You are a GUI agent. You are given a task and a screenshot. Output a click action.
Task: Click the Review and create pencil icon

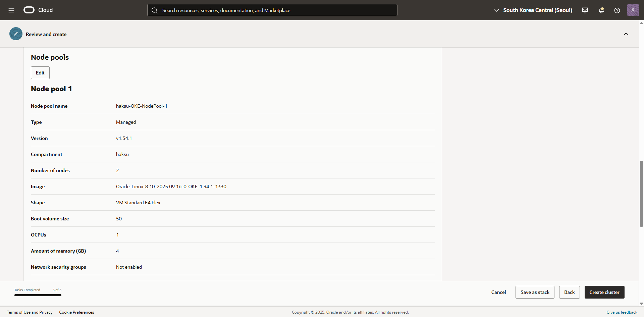coord(16,34)
